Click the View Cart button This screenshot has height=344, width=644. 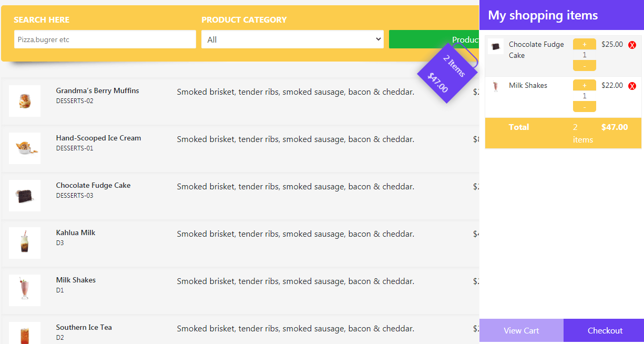coord(522,331)
